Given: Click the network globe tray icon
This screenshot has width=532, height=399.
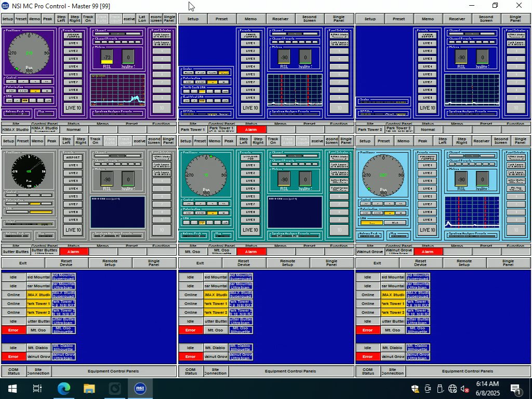Looking at the screenshot, I should [452, 389].
